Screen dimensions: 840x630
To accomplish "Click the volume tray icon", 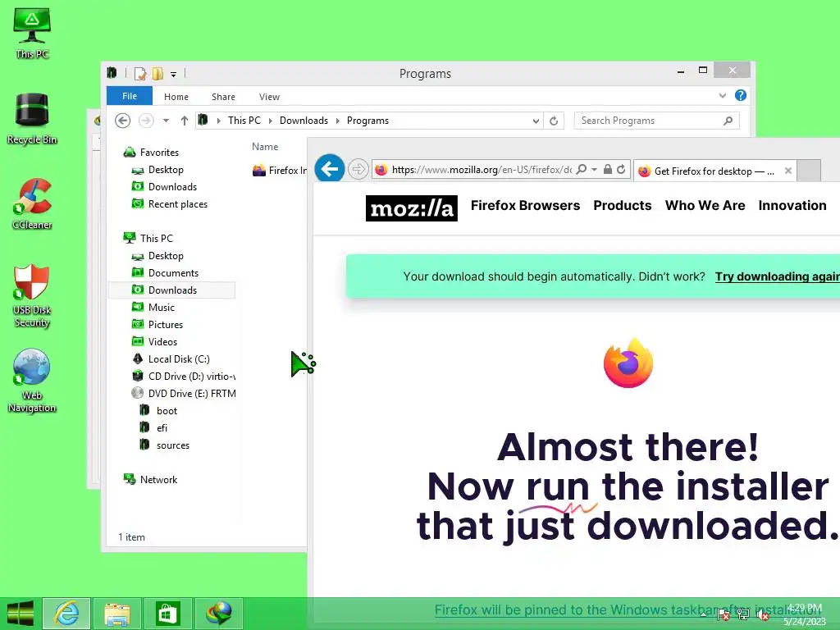I will pos(763,615).
